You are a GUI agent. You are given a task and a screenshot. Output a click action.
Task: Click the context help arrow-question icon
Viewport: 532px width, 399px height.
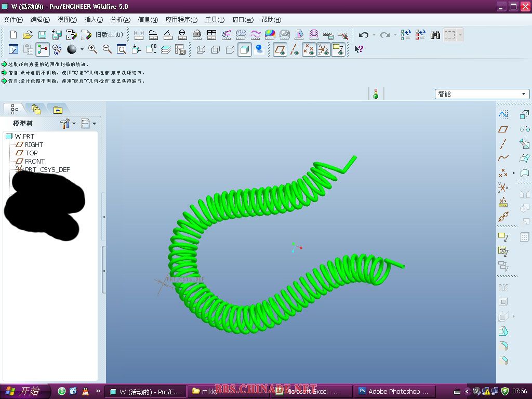pyautogui.click(x=358, y=49)
